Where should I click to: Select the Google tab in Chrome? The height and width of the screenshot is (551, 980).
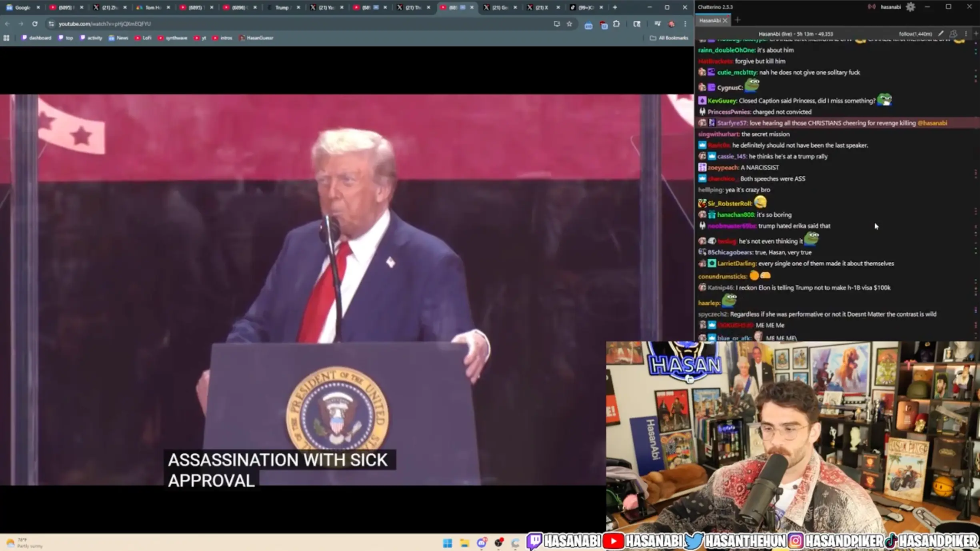coord(22,7)
